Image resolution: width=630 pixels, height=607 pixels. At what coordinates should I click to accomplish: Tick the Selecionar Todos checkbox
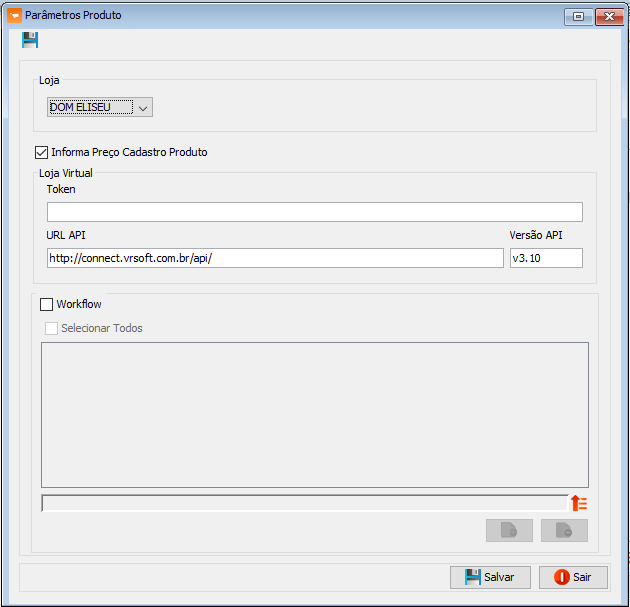pos(51,328)
